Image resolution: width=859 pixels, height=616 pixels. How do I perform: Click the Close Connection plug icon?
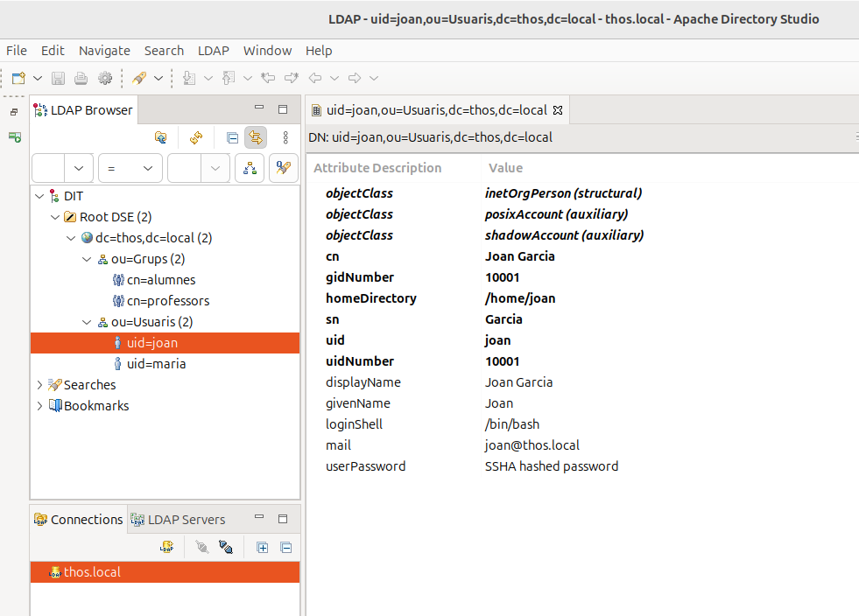coord(226,547)
